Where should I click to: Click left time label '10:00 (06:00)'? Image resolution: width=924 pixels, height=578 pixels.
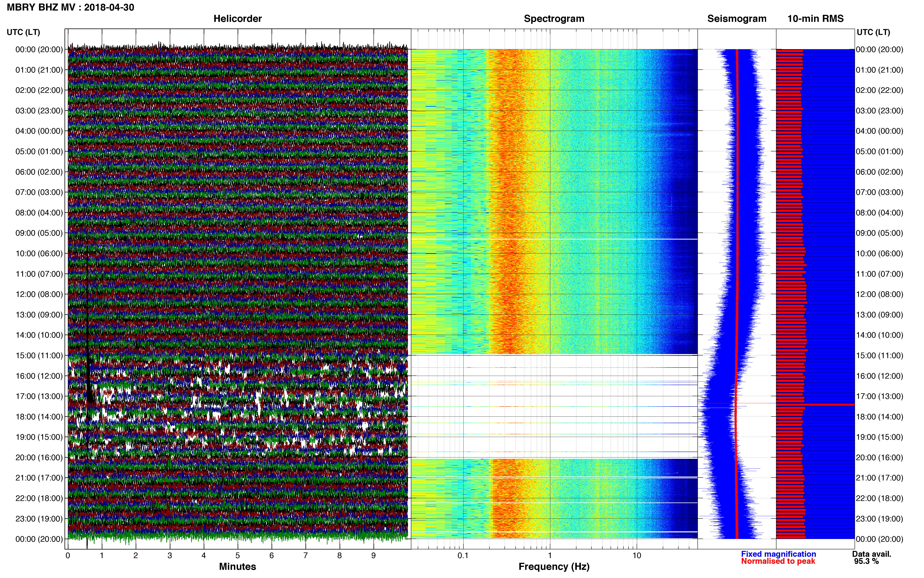[x=39, y=253]
